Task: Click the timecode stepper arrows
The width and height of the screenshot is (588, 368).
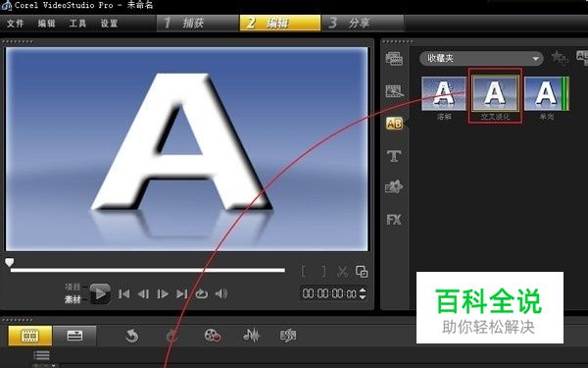Action: pos(363,293)
